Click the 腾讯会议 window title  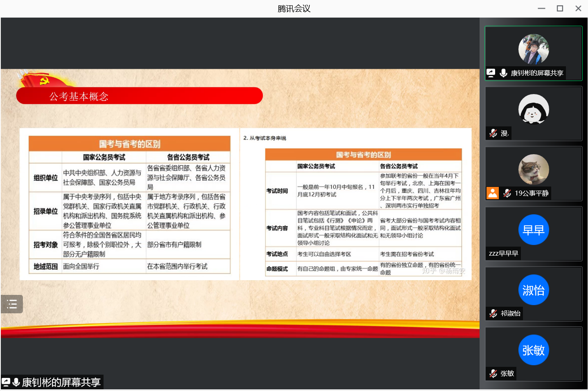coord(294,9)
